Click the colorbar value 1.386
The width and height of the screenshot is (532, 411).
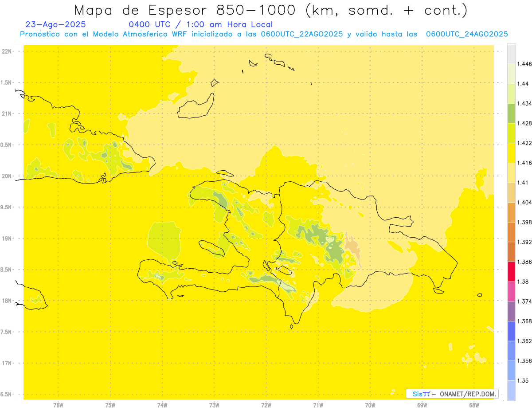pos(524,262)
